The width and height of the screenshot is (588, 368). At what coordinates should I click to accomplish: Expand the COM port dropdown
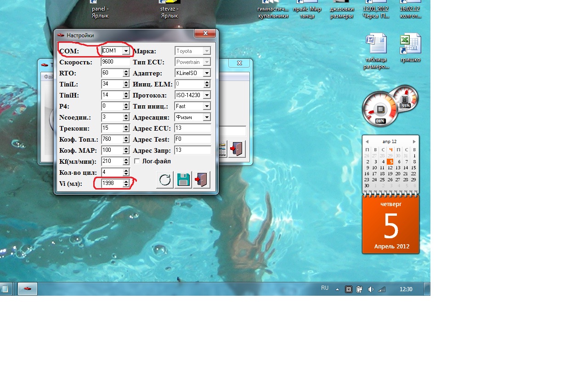click(125, 51)
